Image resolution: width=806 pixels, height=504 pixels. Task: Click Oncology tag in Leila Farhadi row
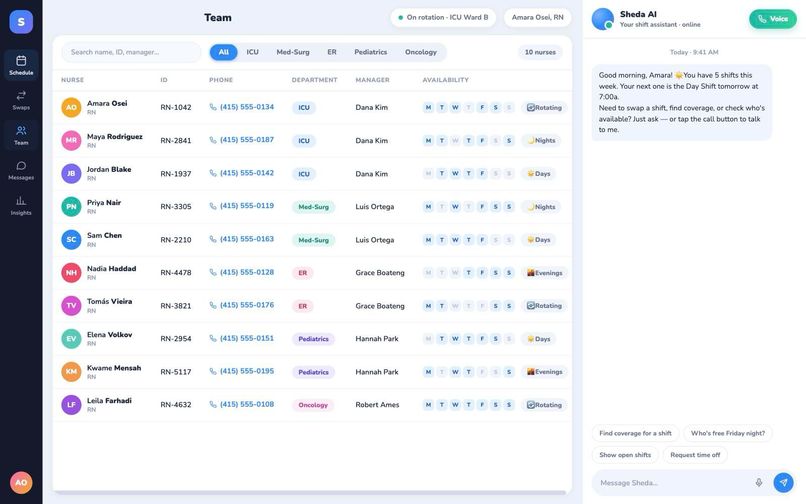(x=313, y=405)
